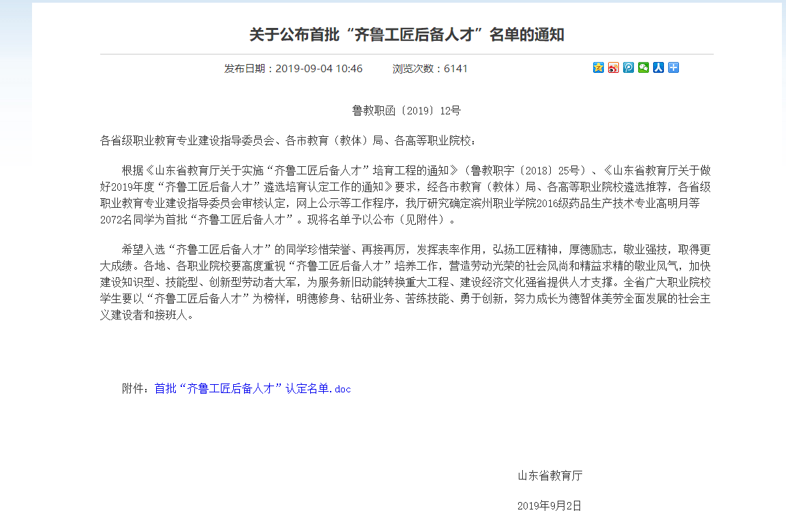The image size is (786, 532).
Task: Share via the Renren icon
Action: click(658, 67)
